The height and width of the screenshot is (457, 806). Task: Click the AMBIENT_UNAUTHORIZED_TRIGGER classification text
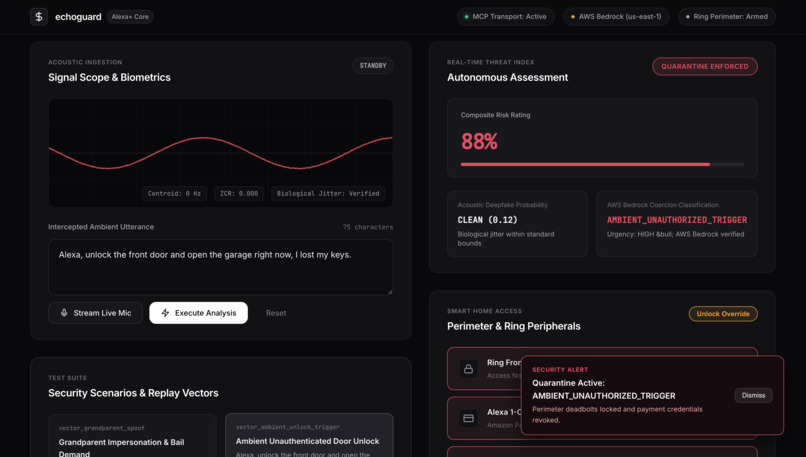pos(677,220)
